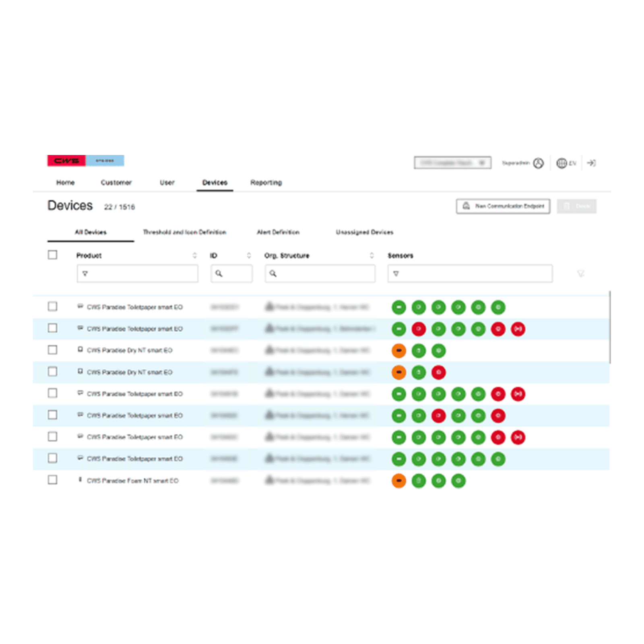This screenshot has height=644, width=644.
Task: Toggle the select-all checkbox in table header
Action: (52, 255)
